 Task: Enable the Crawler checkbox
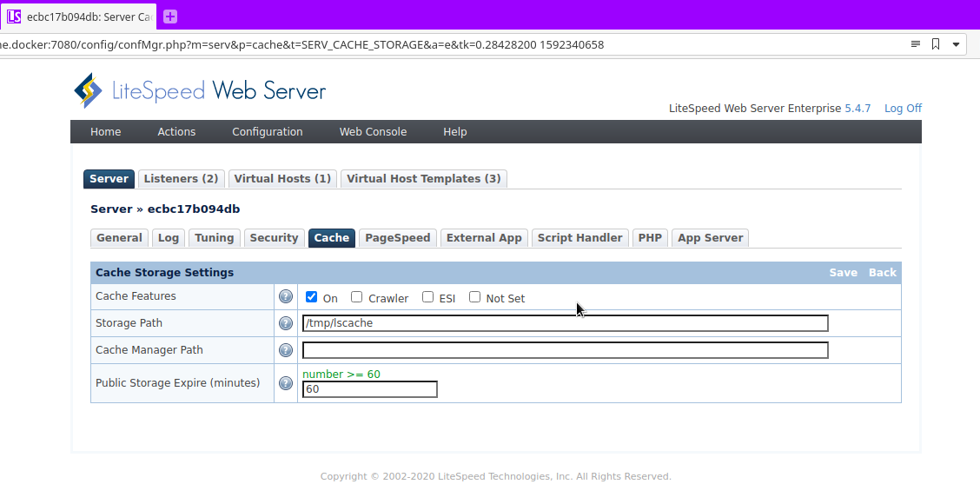(356, 296)
